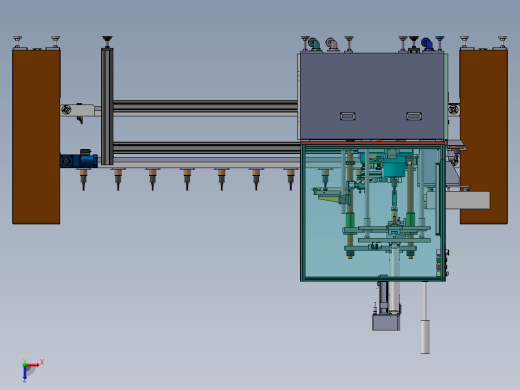Click the right handle slot on grey cover
Screen dimensions: 520x390
[x=414, y=116]
